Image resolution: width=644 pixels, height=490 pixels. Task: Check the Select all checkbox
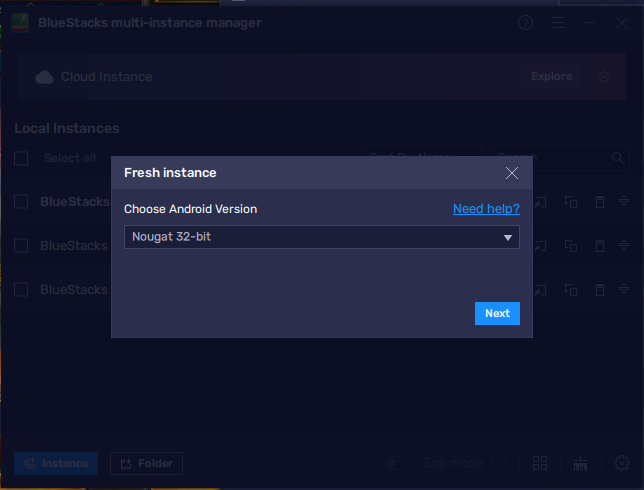point(21,158)
